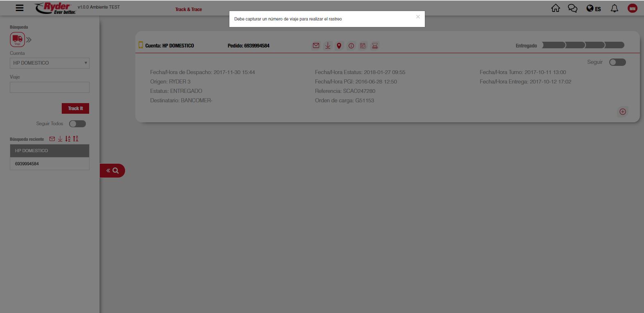Viewport: 644px width, 313px height.
Task: Open the Cuenta dropdown HP DOMESTICO
Action: (49, 63)
